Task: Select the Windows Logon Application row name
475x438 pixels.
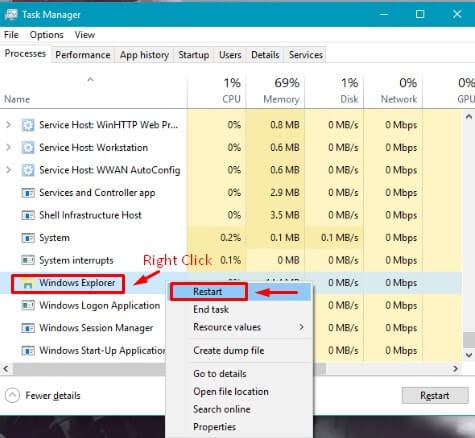Action: [x=99, y=305]
